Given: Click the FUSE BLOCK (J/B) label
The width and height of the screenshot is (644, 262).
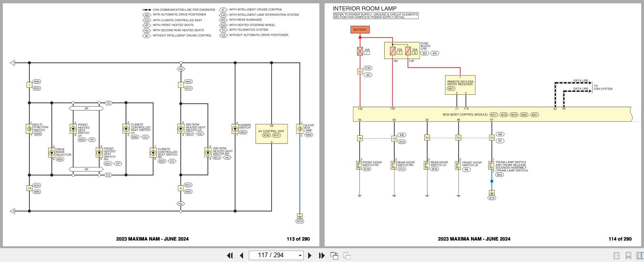Looking at the screenshot, I should click(426, 46).
